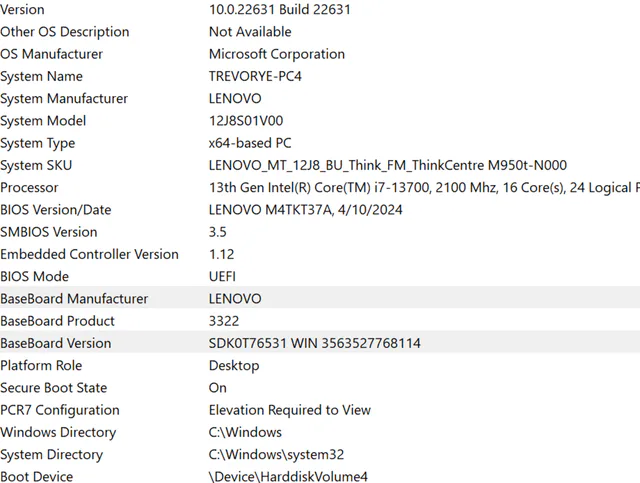This screenshot has height=483, width=640.
Task: Click the C:\Windows\system32 value
Action: point(276,455)
